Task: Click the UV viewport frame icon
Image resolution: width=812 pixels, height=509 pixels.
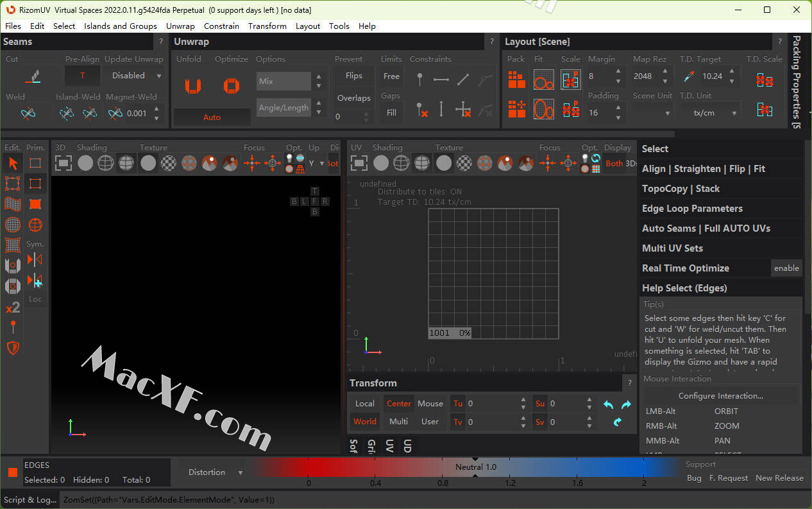Action: (x=360, y=163)
